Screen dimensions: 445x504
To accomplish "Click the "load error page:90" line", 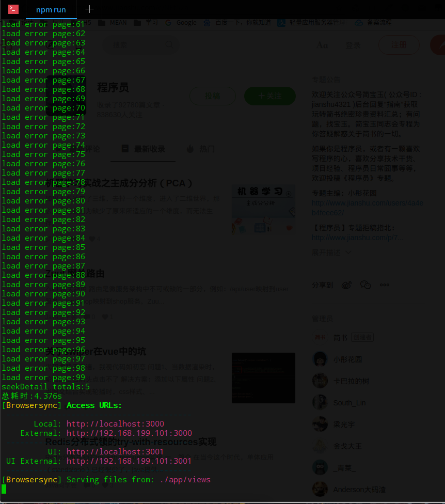I will coord(43,294).
